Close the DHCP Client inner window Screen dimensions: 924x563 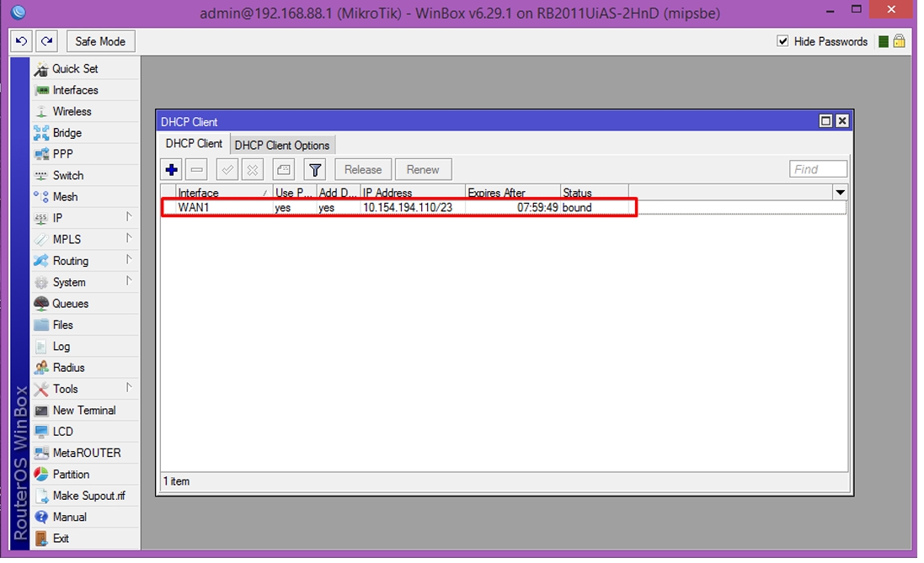[842, 120]
